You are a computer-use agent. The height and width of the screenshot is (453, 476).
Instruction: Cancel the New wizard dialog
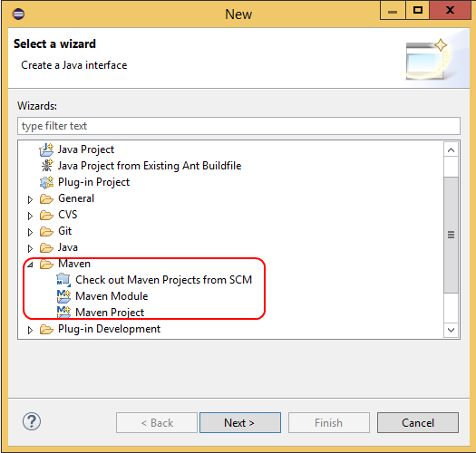point(418,423)
